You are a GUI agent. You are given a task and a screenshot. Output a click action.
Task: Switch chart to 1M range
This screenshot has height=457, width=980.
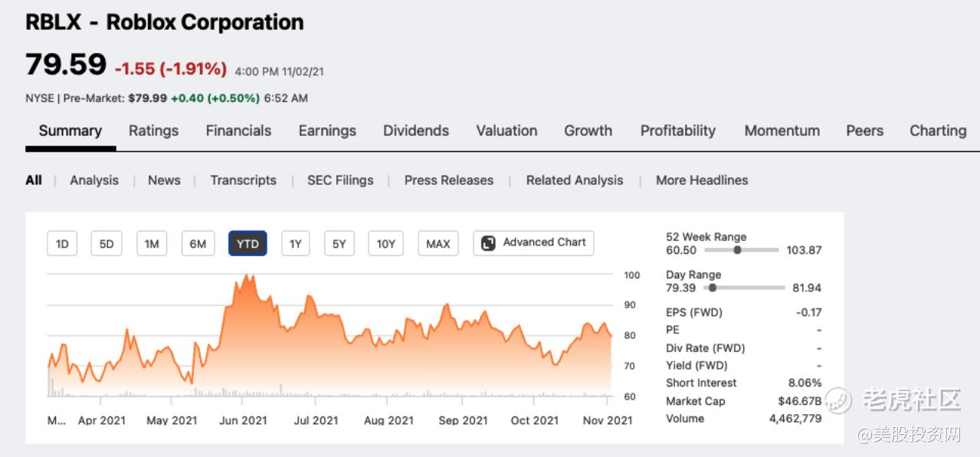(152, 244)
